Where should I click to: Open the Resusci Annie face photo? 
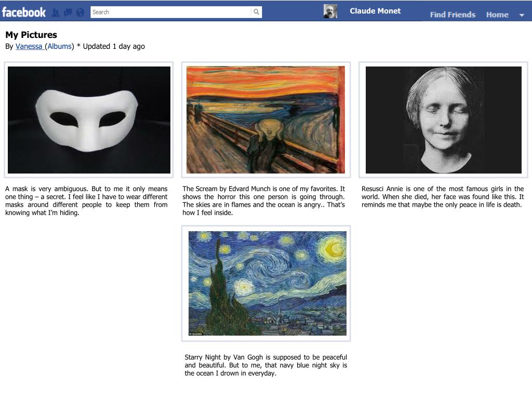[444, 120]
